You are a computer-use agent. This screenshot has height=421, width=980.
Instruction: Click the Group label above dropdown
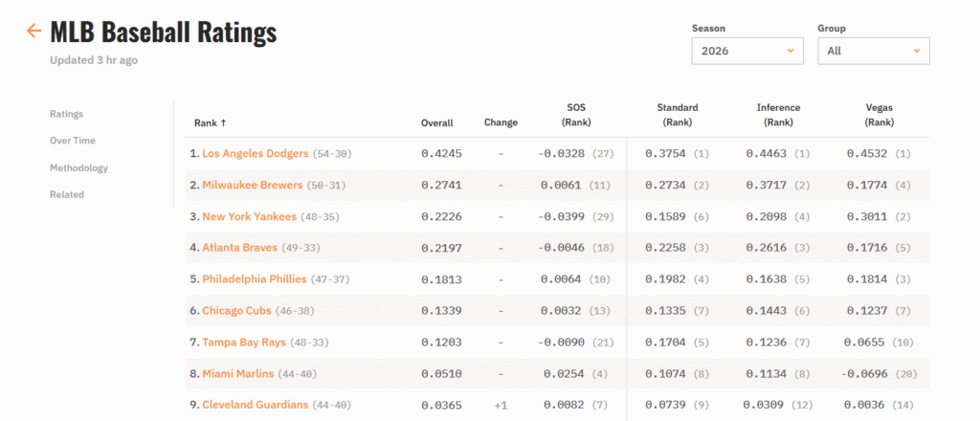pos(832,28)
